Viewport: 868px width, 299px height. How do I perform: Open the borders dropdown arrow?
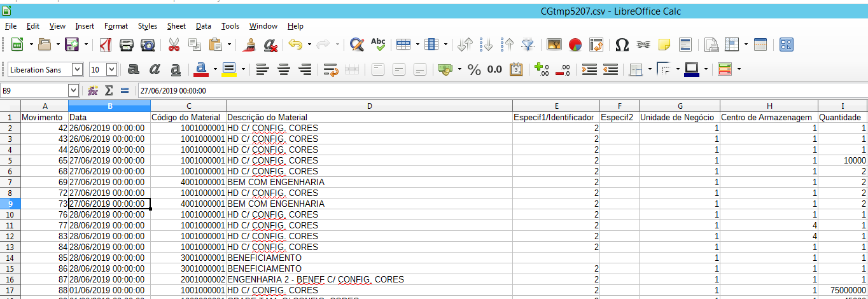(650, 69)
